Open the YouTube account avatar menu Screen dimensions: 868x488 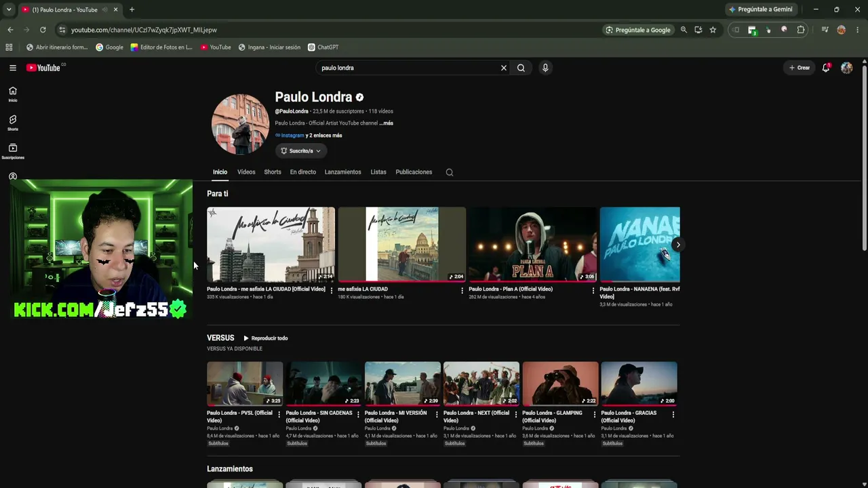pos(846,68)
